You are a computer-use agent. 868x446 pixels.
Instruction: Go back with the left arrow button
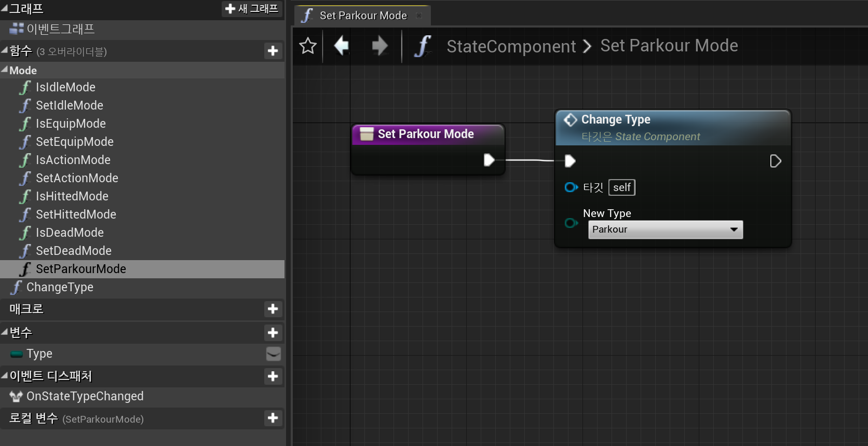coord(341,46)
